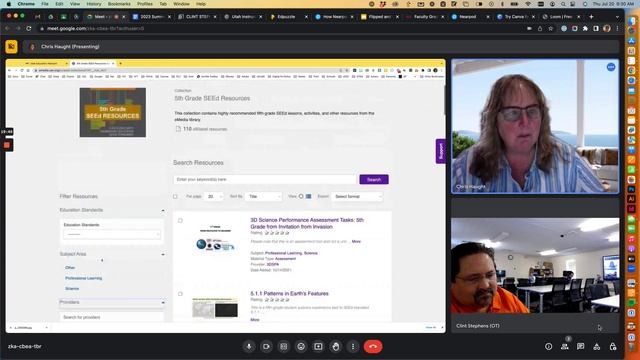Viewport: 640px width, 360px height.
Task: Check the select-all resources checkbox
Action: click(x=176, y=197)
